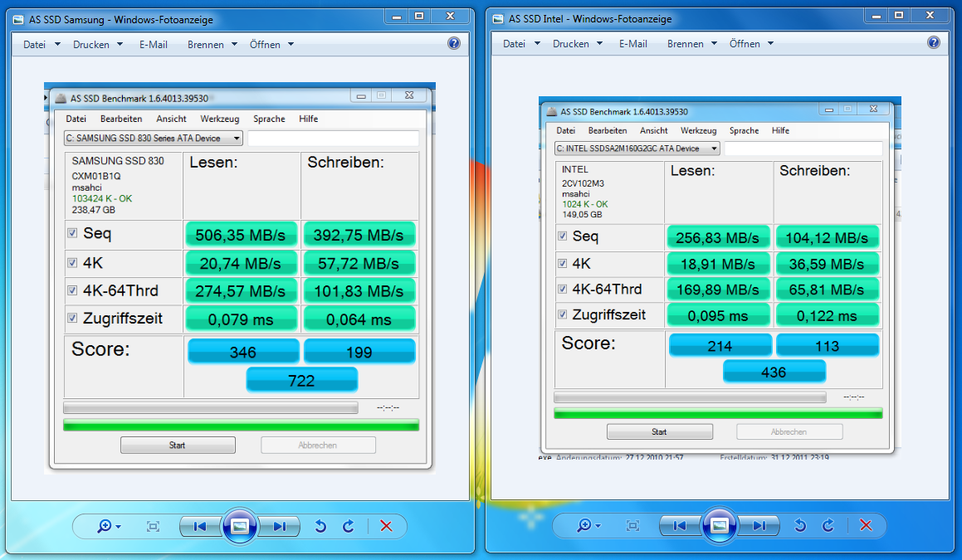Open Bearbeiten menu in Samsung benchmark
962x560 pixels.
121,119
